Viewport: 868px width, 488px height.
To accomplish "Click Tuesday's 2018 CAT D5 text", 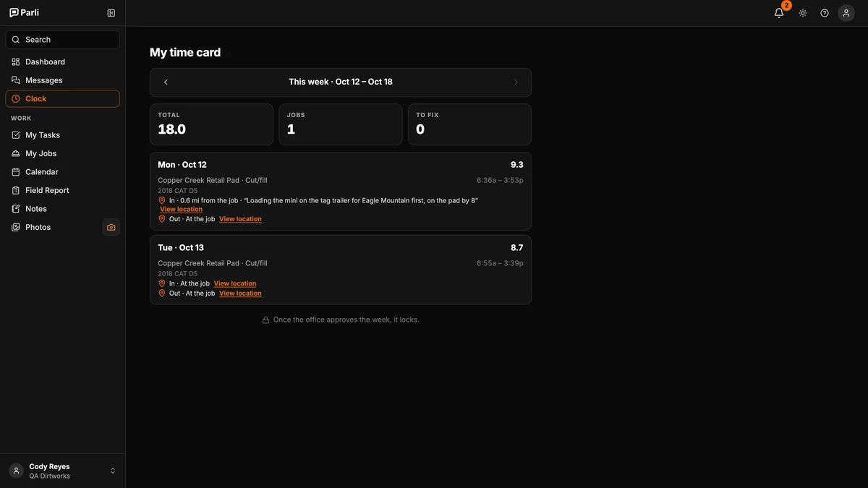I will click(x=178, y=274).
